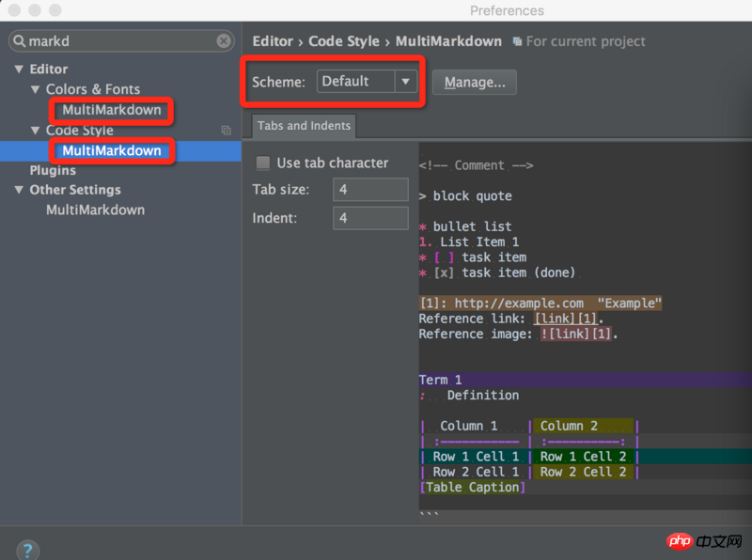Collapse the Other Settings section
The width and height of the screenshot is (752, 560).
pos(19,190)
